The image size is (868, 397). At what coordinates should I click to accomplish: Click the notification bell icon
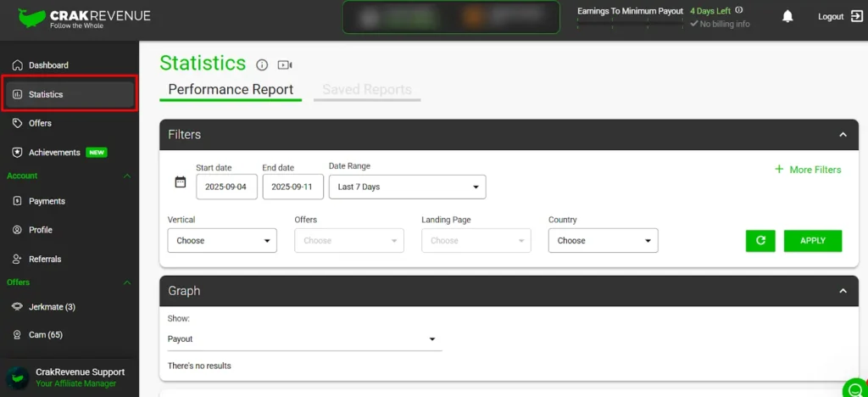point(787,16)
